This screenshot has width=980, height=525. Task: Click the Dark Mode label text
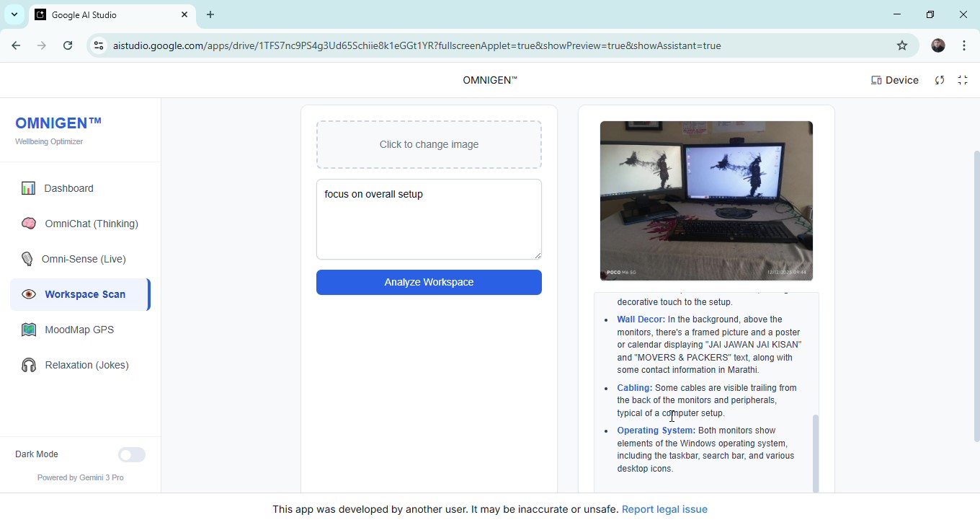pyautogui.click(x=37, y=455)
